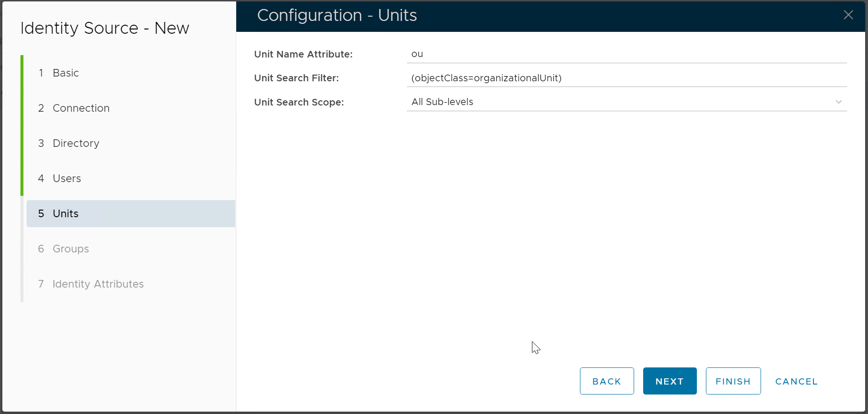Click the Unit Search Filter label

296,78
